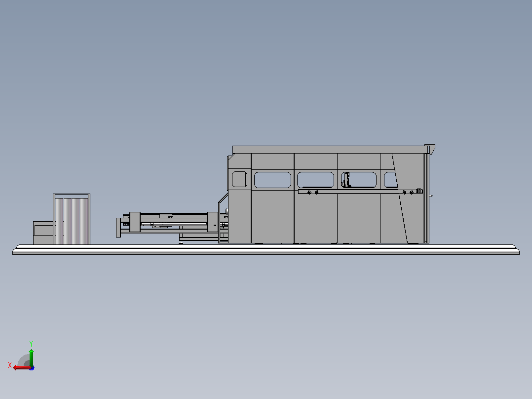Select the window showing the internal mechanism
The width and height of the screenshot is (532, 399).
359,180
